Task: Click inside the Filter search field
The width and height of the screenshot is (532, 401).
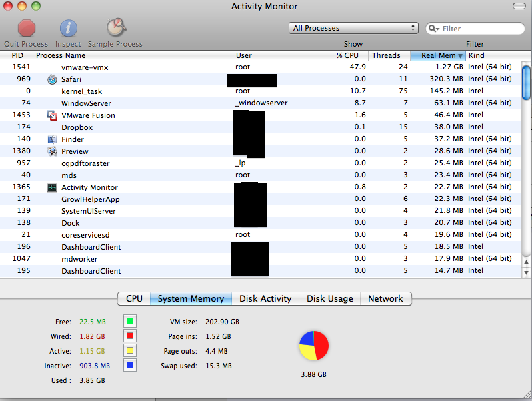Action: (x=475, y=29)
